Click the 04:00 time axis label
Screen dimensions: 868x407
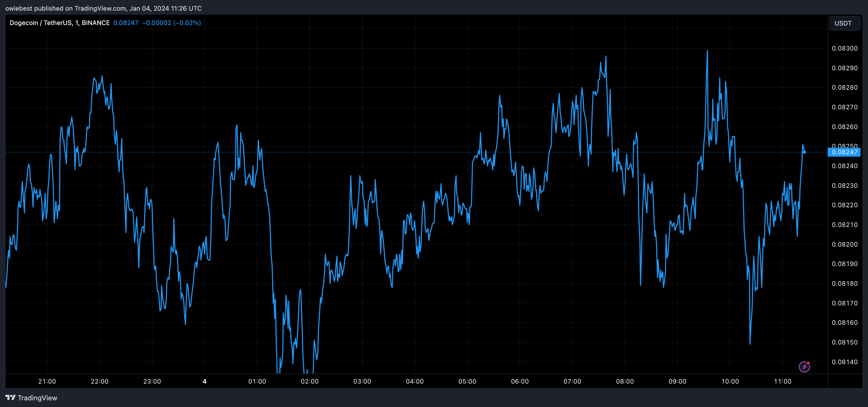[x=414, y=381]
